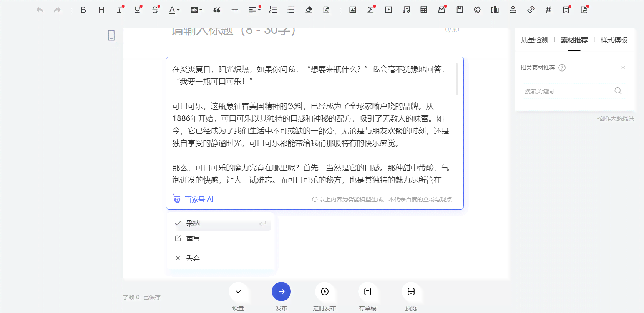Click the redo arrow icon
This screenshot has width=644, height=313.
[x=57, y=10]
